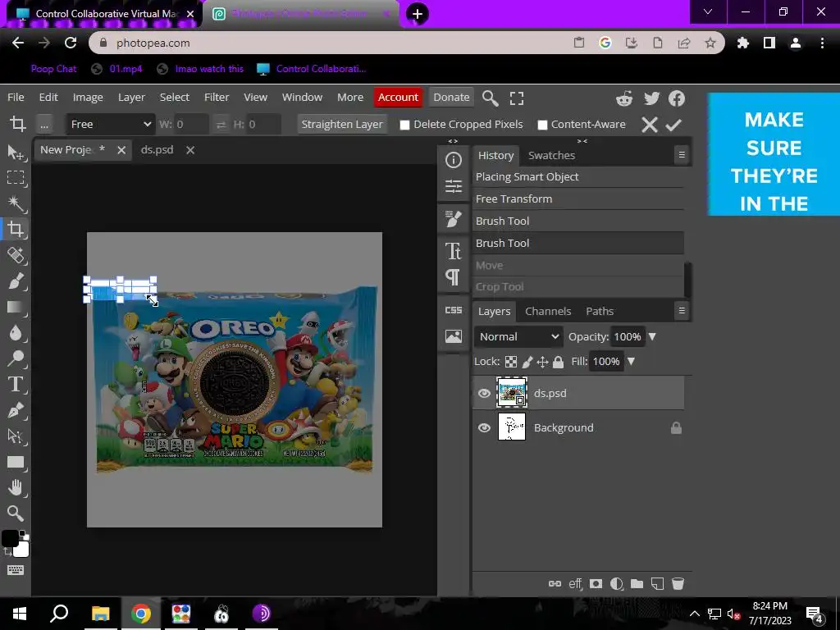The height and width of the screenshot is (630, 840).
Task: Select the Crop tool in left toolbar
Action: pos(16,230)
